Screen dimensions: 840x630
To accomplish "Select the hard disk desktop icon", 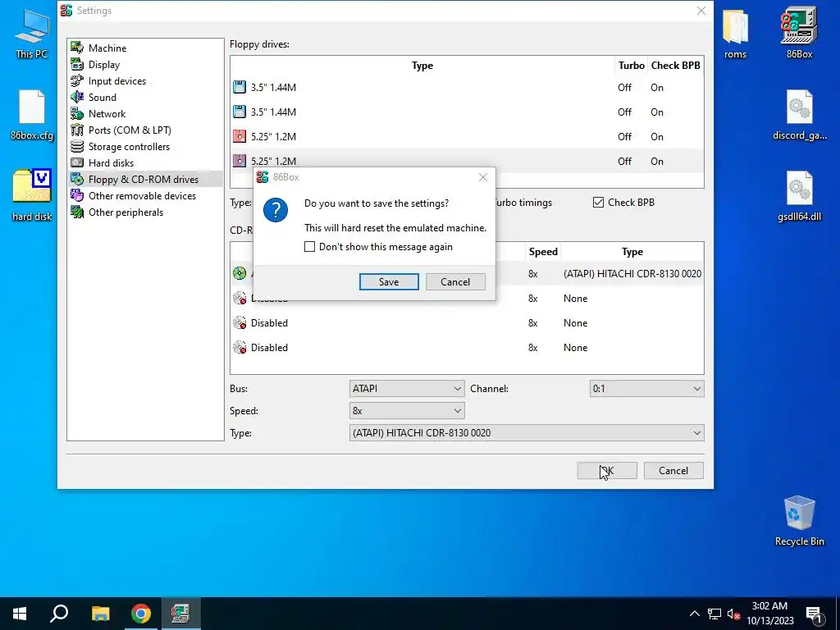I will coord(32,195).
